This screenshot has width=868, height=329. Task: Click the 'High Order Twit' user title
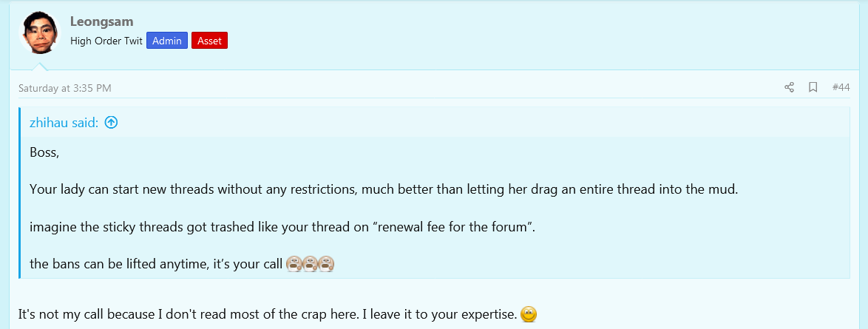[106, 41]
